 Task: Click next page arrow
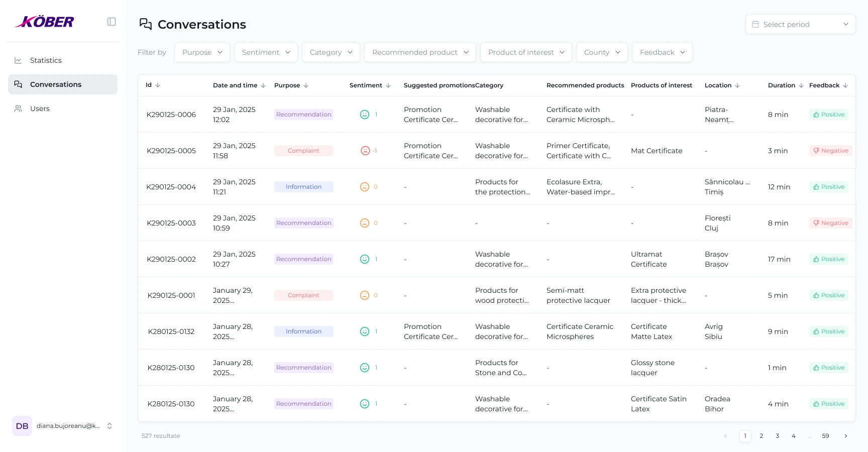pyautogui.click(x=846, y=436)
